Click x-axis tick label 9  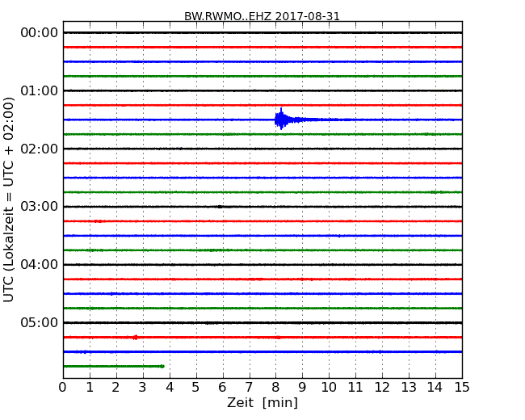pos(302,388)
